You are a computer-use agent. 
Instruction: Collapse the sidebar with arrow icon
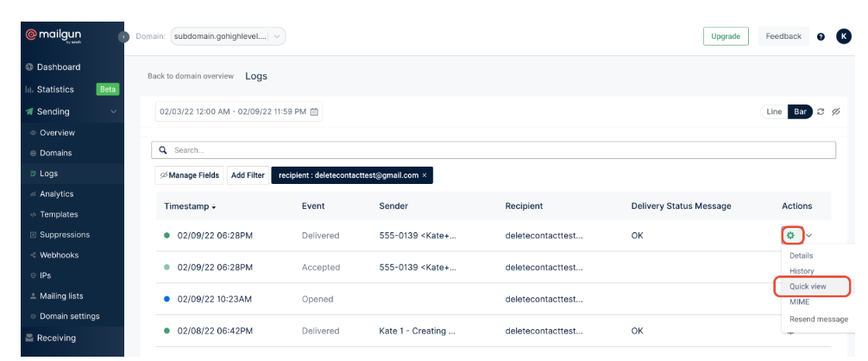(x=123, y=36)
